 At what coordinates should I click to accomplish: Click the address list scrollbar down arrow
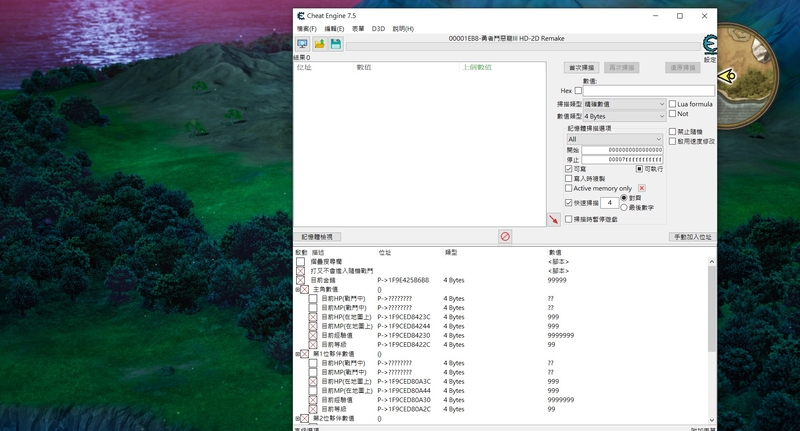(x=712, y=420)
